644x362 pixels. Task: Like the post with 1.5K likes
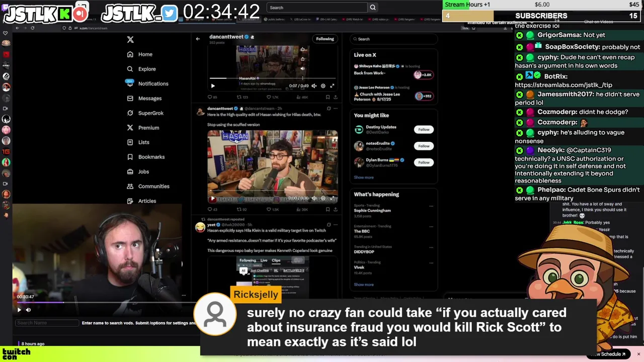click(272, 209)
